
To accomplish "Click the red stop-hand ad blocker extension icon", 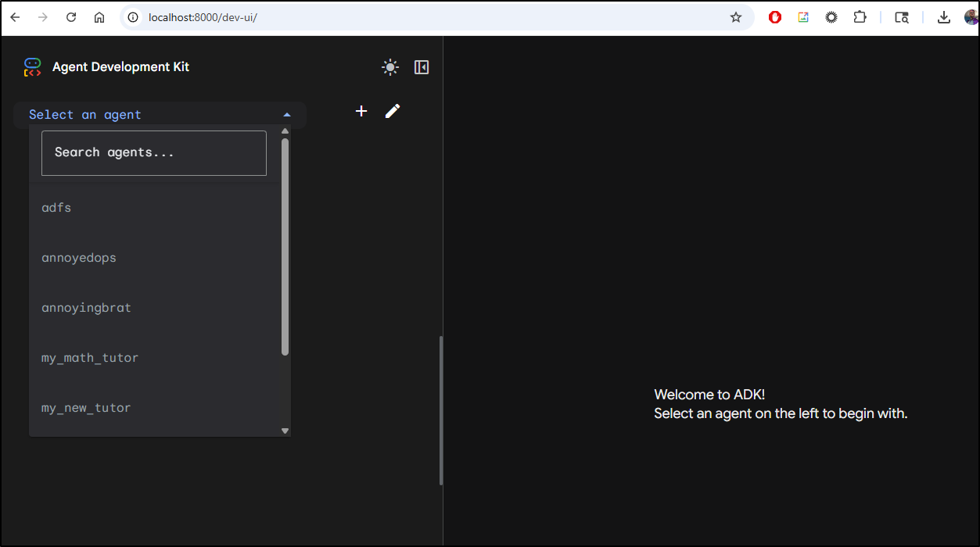I will (x=774, y=17).
